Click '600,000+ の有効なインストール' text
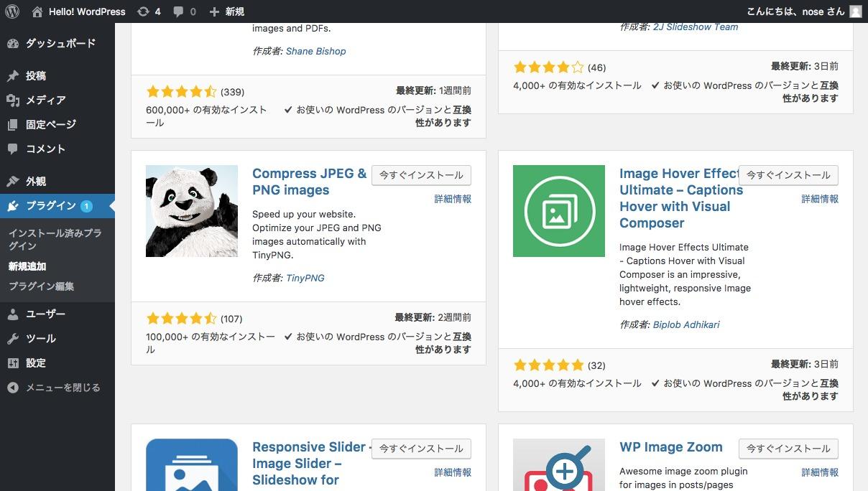The image size is (868, 491). pyautogui.click(x=207, y=116)
